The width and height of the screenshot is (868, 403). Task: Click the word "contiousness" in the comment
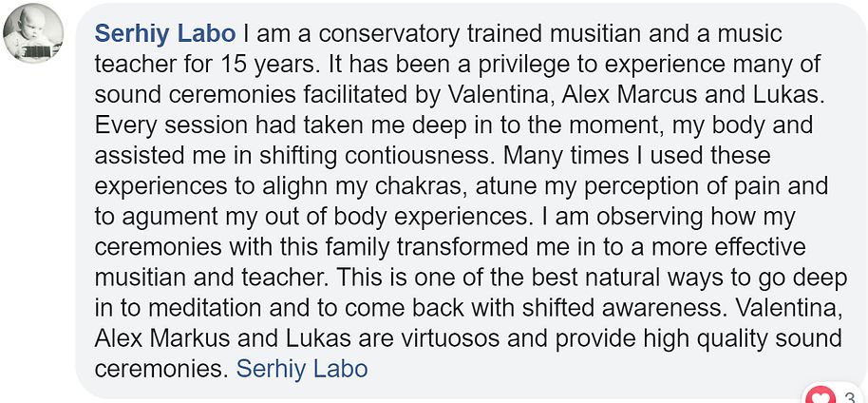(418, 156)
